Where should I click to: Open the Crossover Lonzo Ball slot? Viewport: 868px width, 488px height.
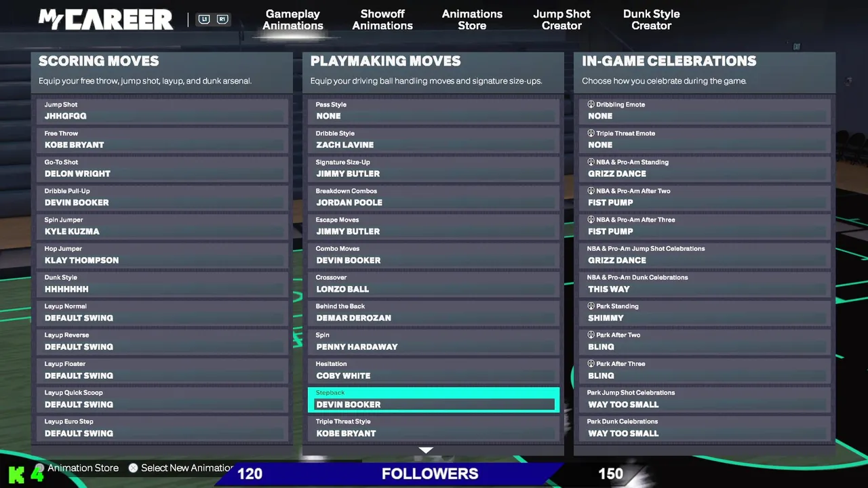click(434, 284)
